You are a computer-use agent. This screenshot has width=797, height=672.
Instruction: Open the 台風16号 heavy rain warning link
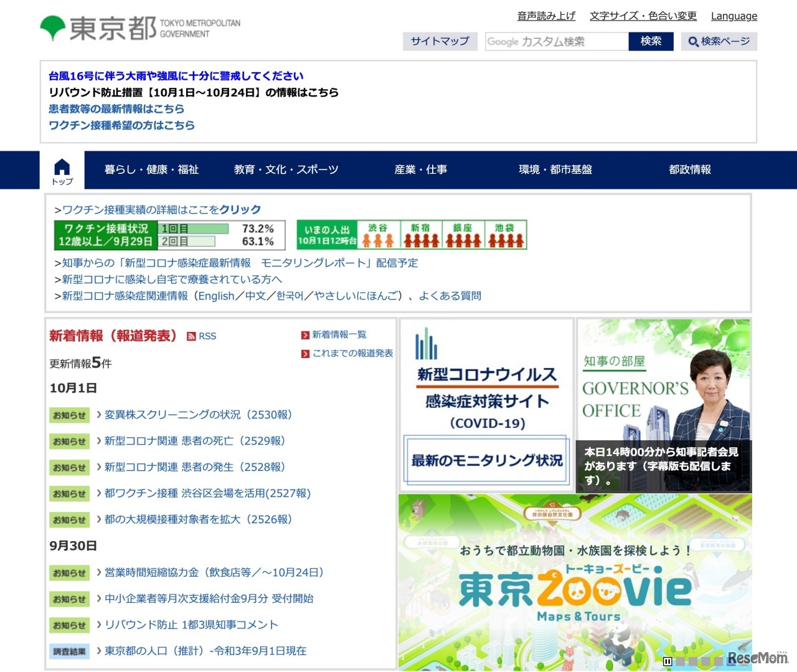176,76
